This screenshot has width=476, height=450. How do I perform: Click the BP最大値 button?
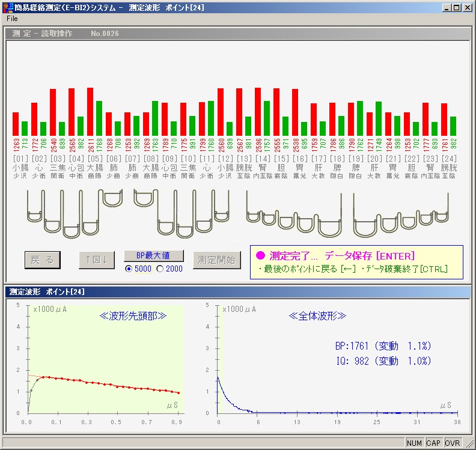153,256
